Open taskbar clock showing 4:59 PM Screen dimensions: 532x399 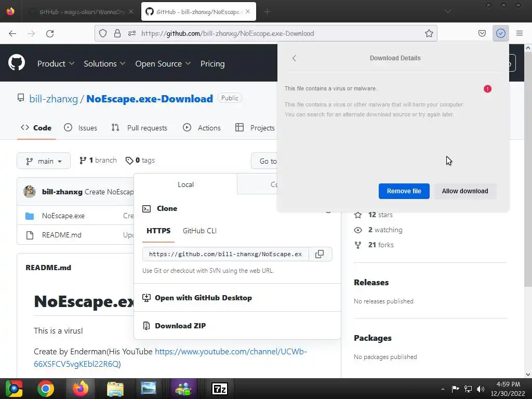(508, 389)
